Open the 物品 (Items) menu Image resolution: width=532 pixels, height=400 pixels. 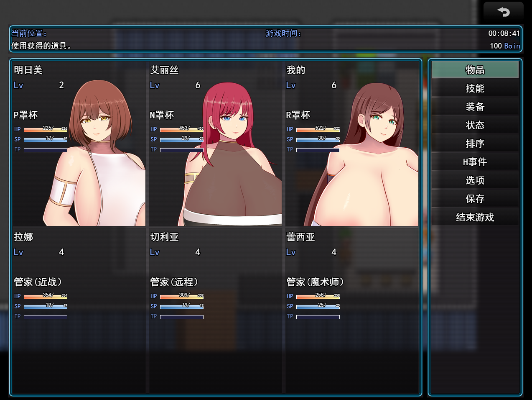pos(475,70)
